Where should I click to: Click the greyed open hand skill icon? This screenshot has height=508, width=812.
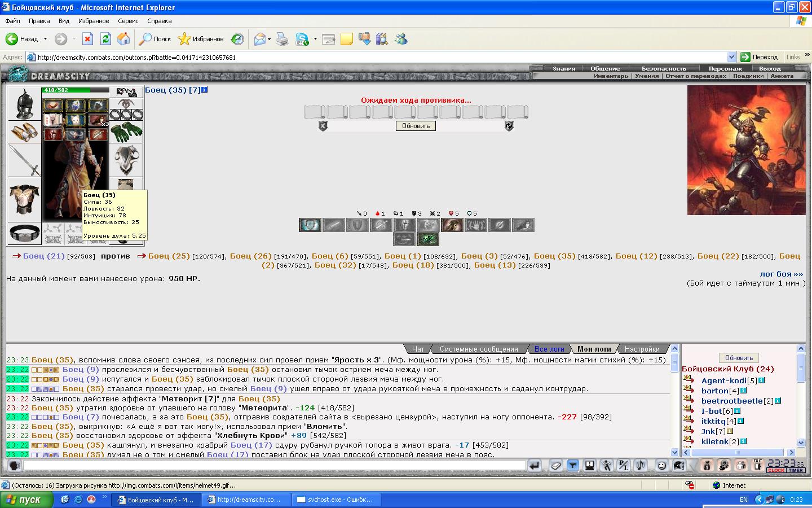[475, 225]
